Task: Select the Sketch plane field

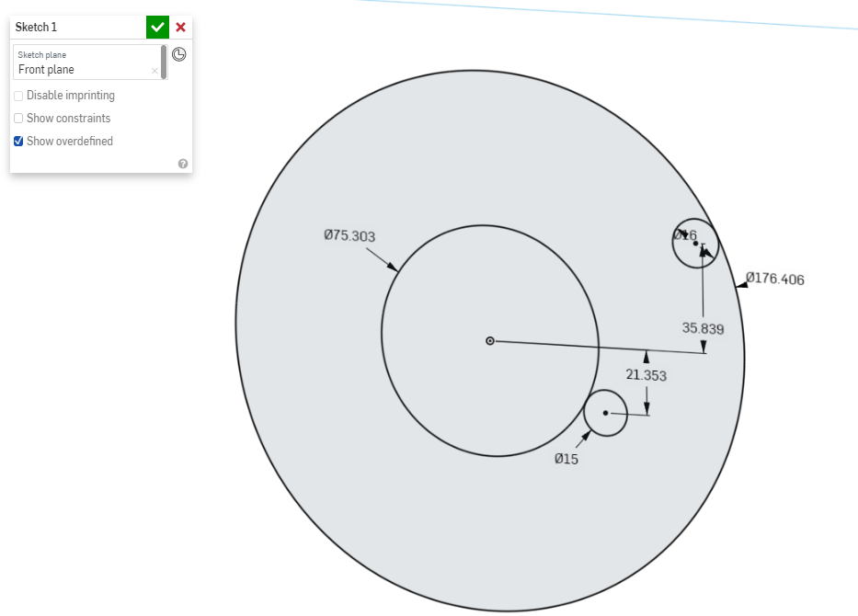Action: (87, 63)
